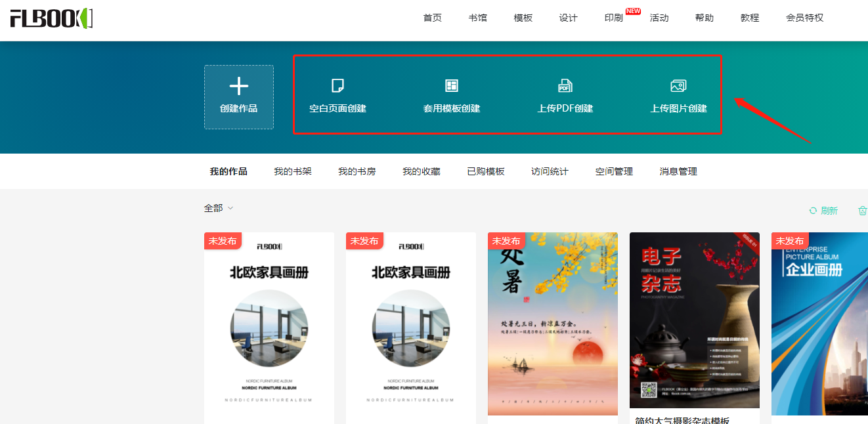Show the 我的收藏 tab
Screen dimensions: 868x424
[422, 171]
